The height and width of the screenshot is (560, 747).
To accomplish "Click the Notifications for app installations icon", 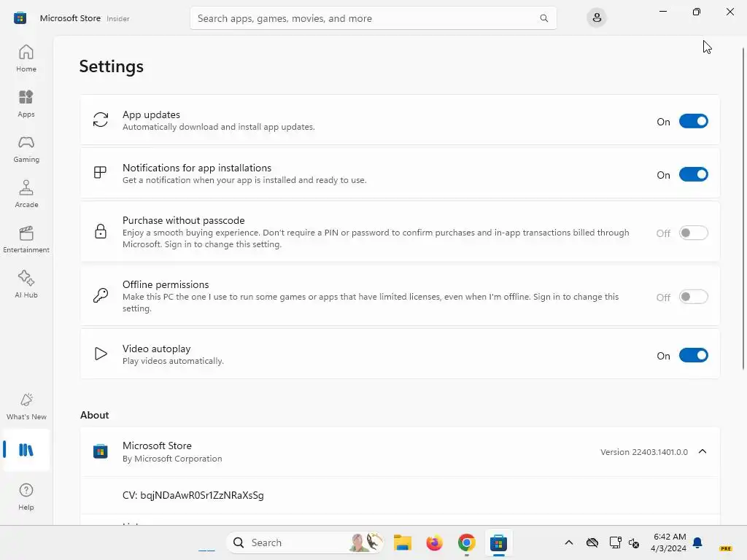I will pos(100,172).
